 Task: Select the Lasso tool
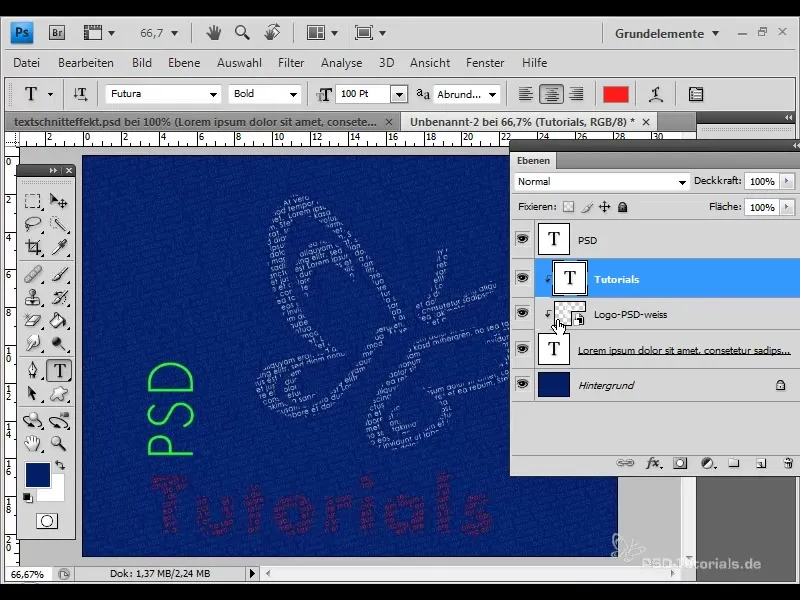tap(33, 223)
